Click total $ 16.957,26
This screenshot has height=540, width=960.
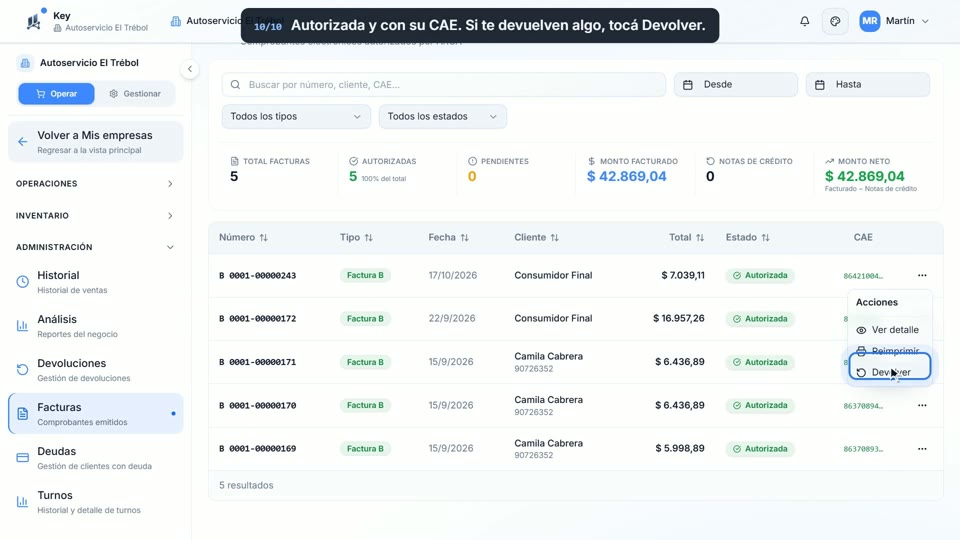(678, 318)
